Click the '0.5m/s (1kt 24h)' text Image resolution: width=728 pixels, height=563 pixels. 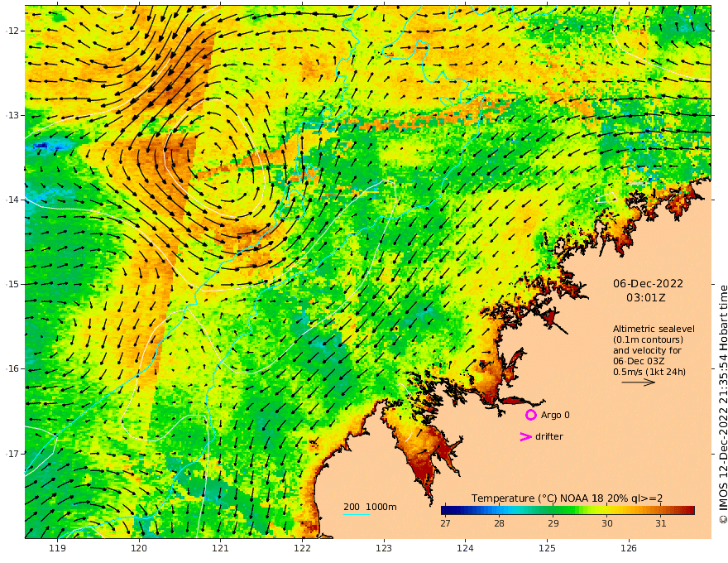coord(649,372)
